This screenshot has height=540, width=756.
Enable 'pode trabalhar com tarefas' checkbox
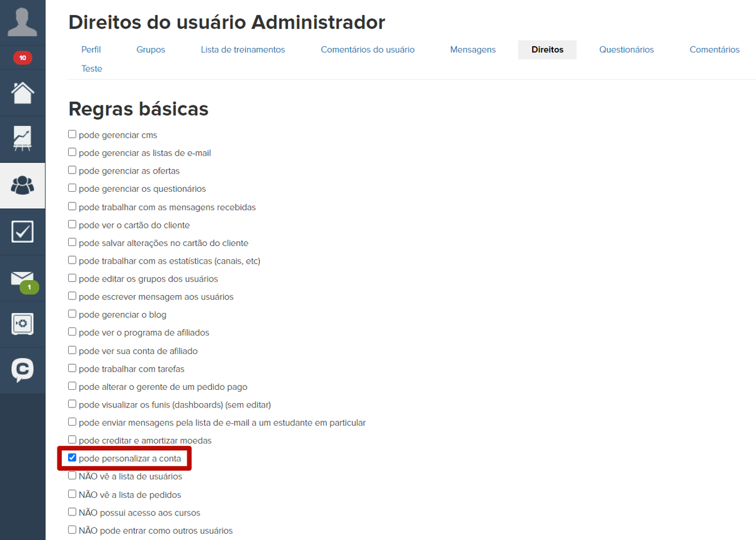tap(73, 368)
